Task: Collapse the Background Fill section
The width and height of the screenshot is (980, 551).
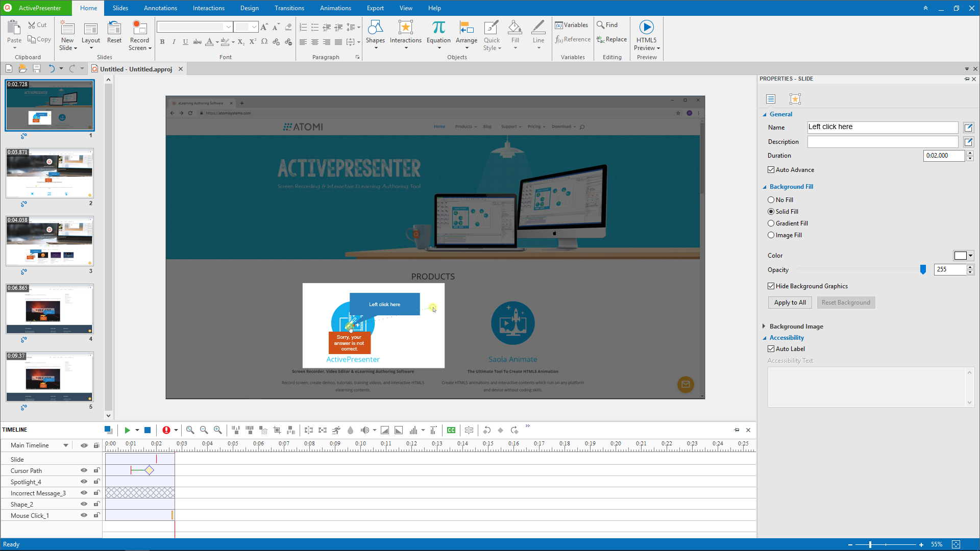Action: pyautogui.click(x=765, y=187)
